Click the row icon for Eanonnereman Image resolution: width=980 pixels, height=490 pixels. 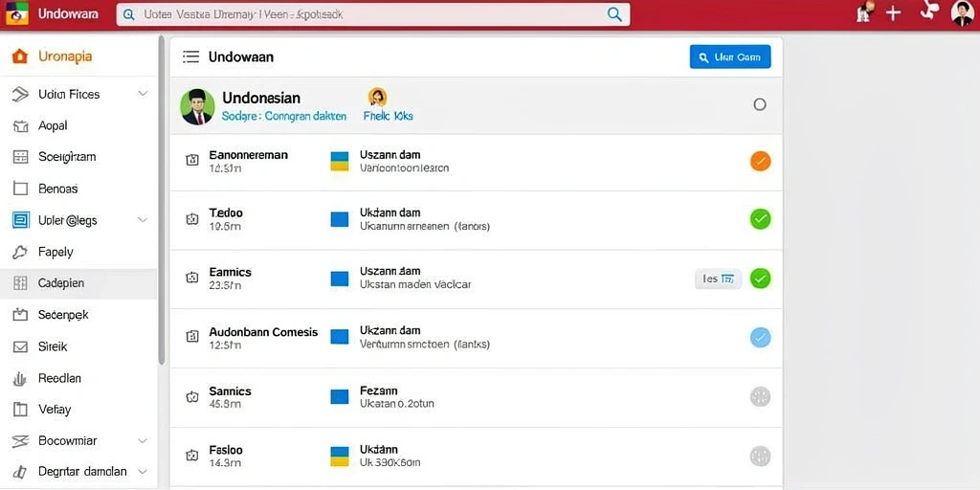coord(192,161)
